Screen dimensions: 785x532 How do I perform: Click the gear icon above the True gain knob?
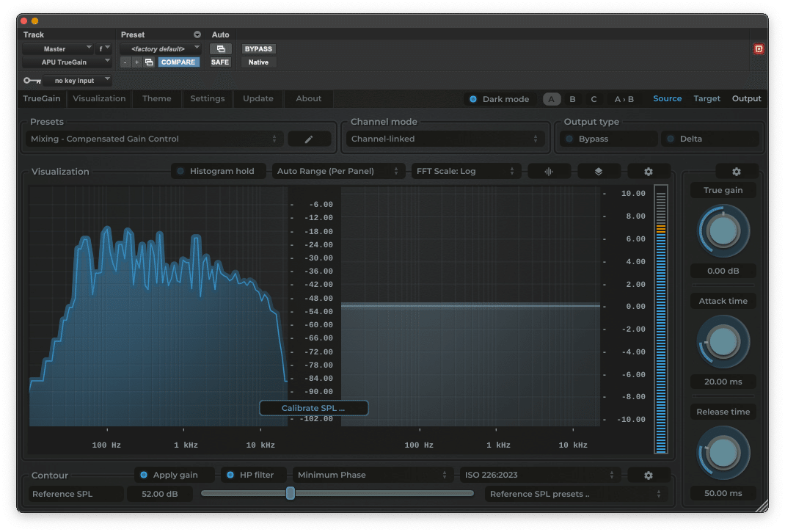pyautogui.click(x=736, y=171)
